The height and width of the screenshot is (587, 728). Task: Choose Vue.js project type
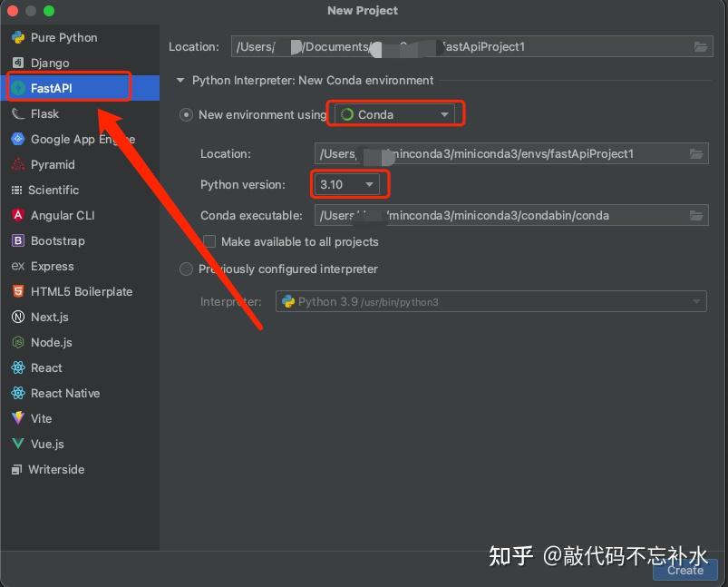pyautogui.click(x=80, y=444)
